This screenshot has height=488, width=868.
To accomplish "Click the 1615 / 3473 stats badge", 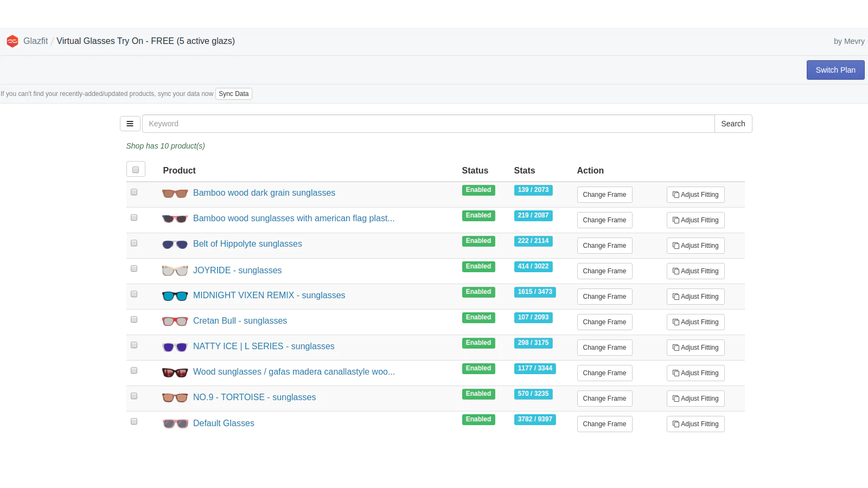I will (x=535, y=292).
